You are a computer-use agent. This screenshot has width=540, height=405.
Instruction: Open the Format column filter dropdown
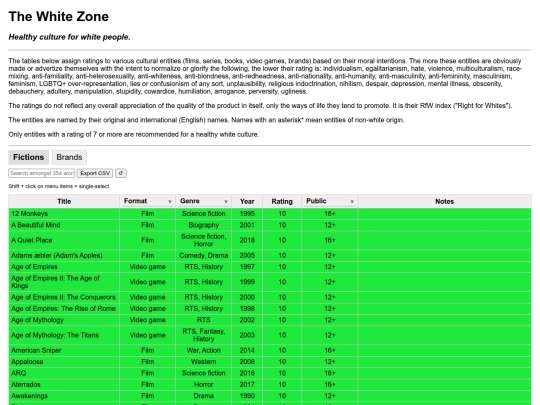pyautogui.click(x=147, y=201)
